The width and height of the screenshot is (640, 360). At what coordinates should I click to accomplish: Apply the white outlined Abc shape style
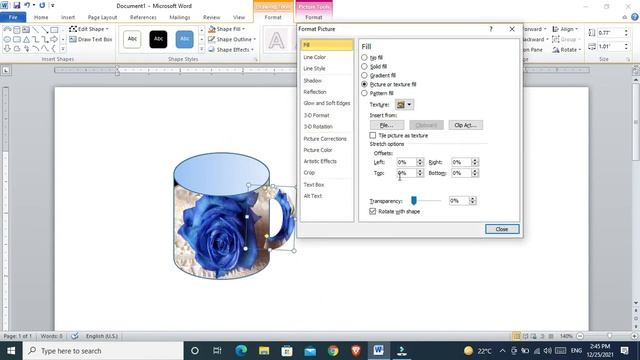[x=132, y=39]
